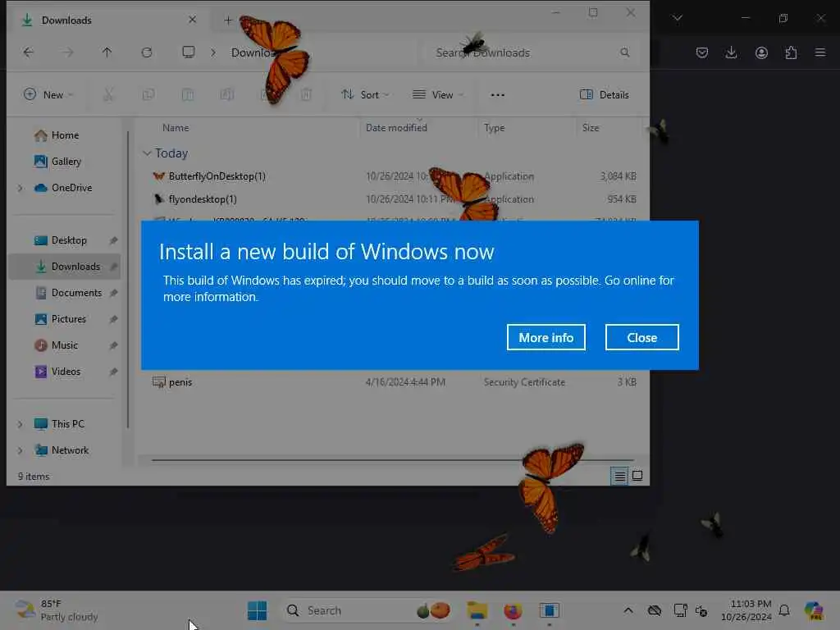Screen dimensions: 840x630
Task: Open the notification bell in taskbar
Action: click(x=784, y=610)
